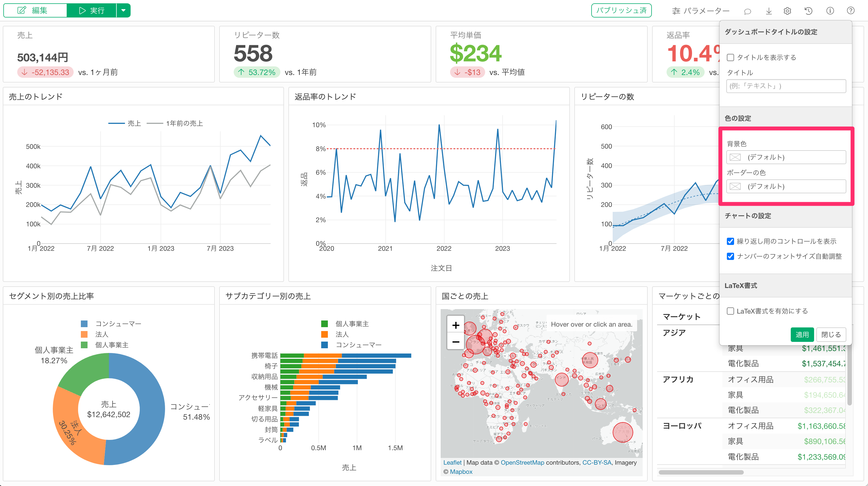
Task: Zoom out on the map
Action: 456,342
